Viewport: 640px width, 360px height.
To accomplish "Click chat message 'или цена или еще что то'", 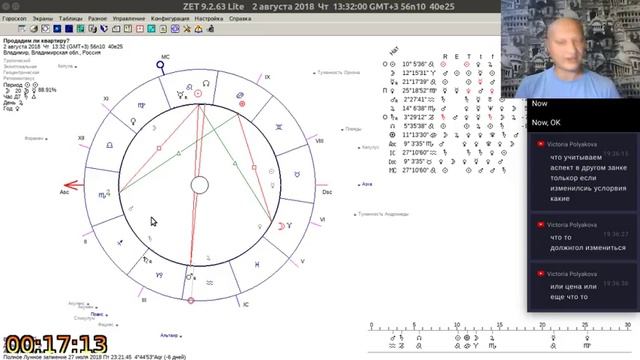I will point(573,291).
